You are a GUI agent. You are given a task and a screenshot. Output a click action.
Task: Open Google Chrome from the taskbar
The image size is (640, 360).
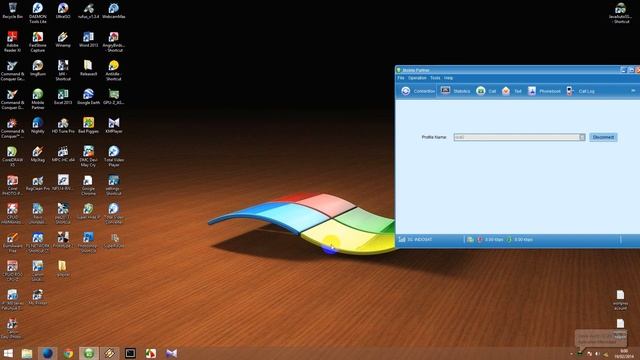click(x=68, y=353)
